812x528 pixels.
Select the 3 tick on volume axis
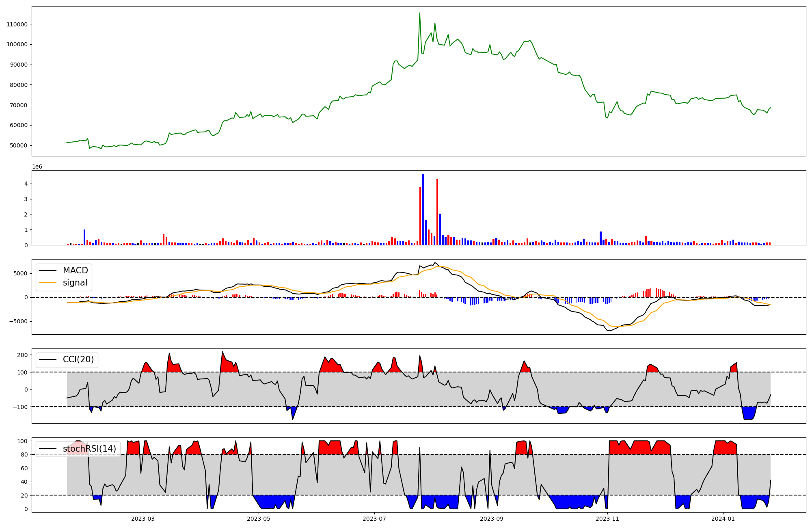(26, 199)
